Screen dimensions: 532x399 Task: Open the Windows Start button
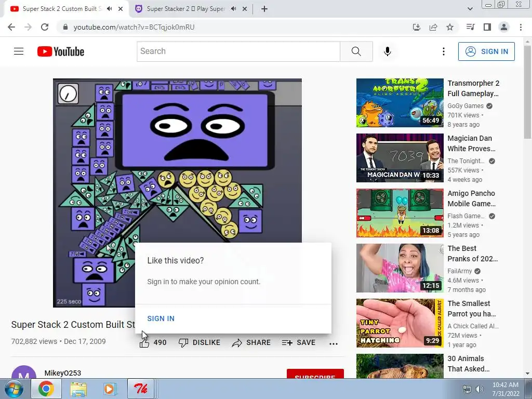pos(14,389)
